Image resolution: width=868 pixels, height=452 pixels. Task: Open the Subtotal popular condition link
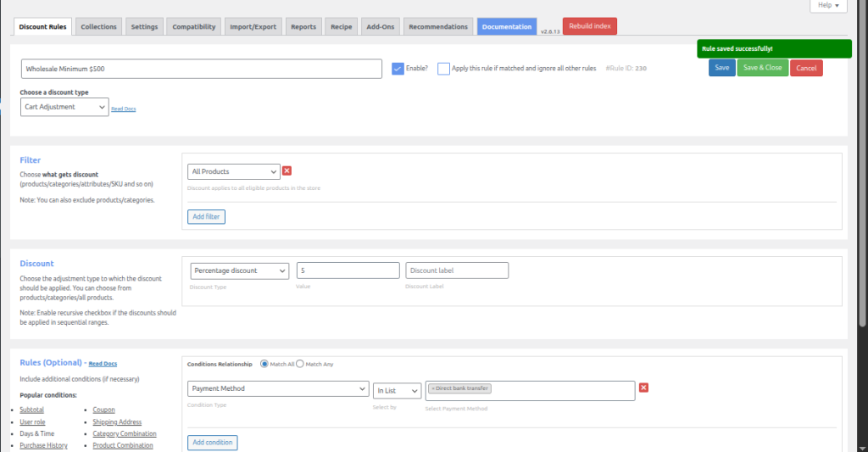[31, 410]
